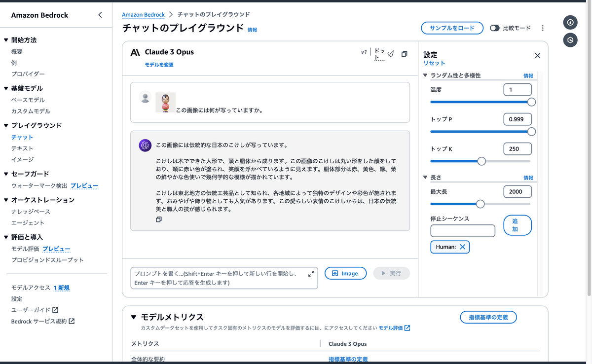
Task: Click the 実行 run button
Action: [x=392, y=273]
